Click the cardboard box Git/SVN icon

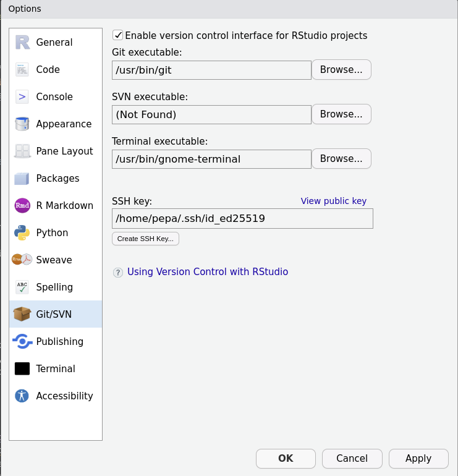[x=22, y=314]
